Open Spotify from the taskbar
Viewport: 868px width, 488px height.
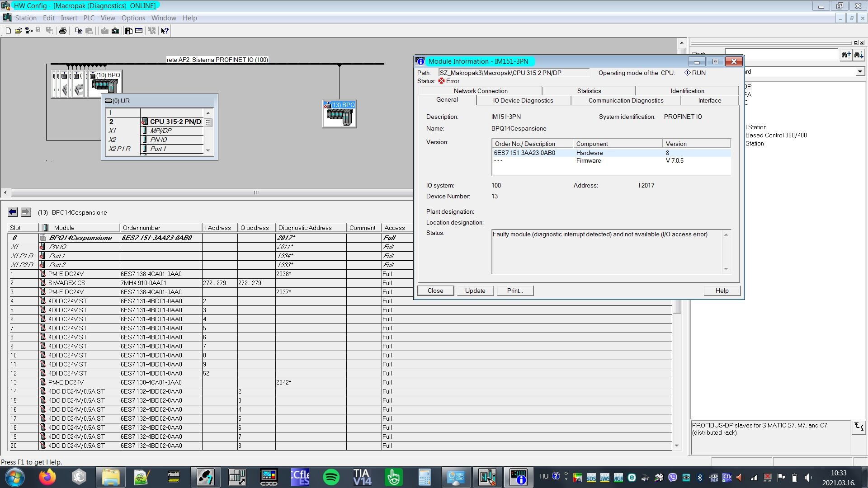(x=331, y=477)
